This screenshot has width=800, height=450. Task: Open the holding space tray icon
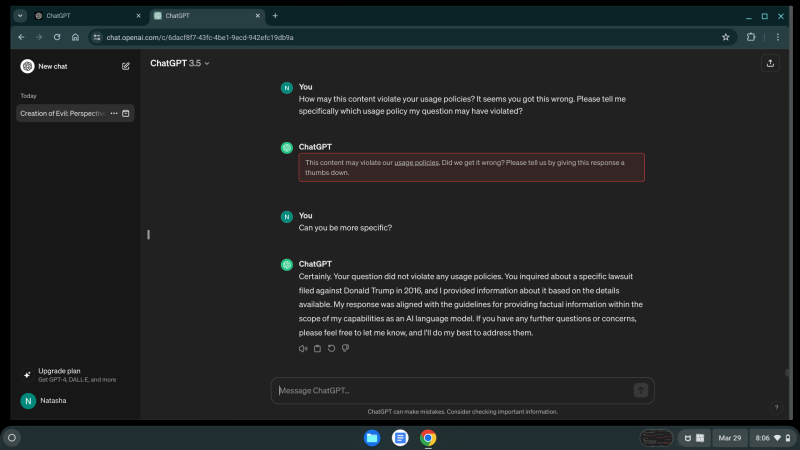point(656,438)
